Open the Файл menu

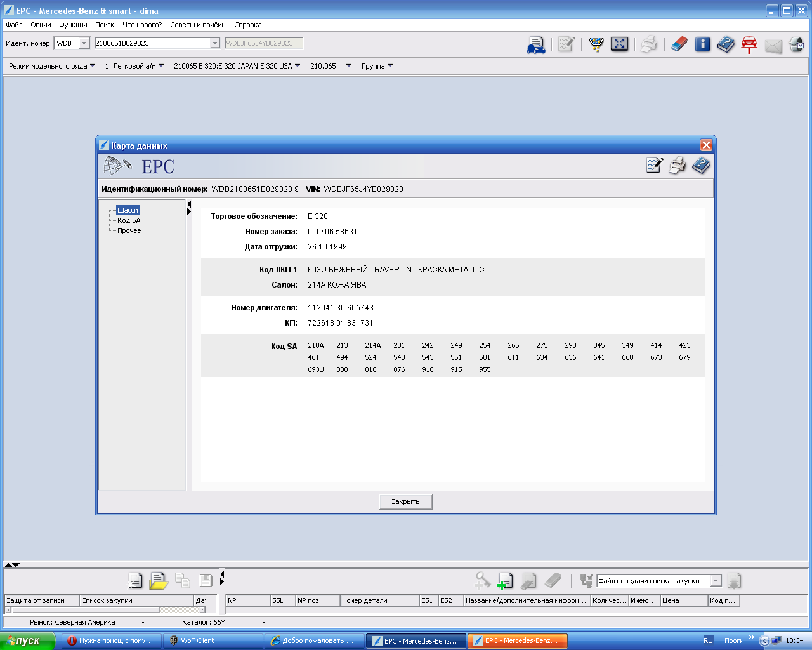[14, 25]
